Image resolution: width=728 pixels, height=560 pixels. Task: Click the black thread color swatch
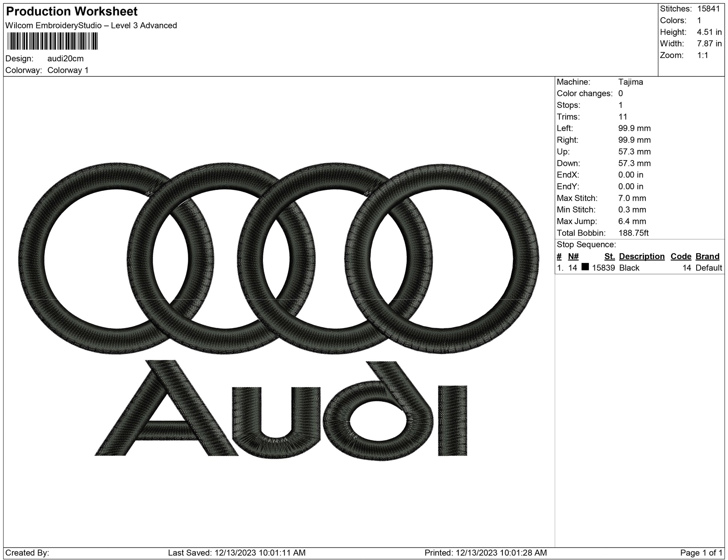click(585, 267)
